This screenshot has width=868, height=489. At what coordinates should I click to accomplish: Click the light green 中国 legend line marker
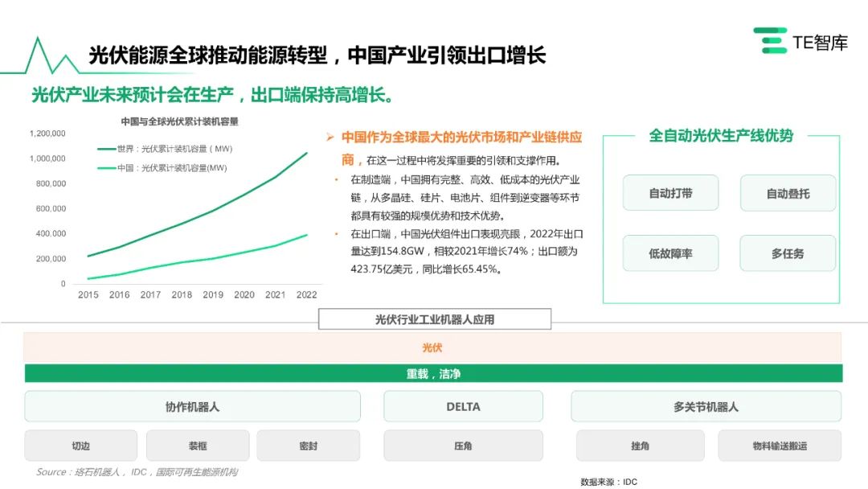105,168
